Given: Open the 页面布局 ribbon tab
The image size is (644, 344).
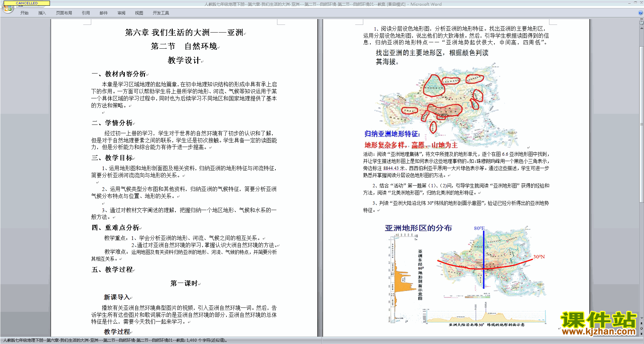Looking at the screenshot, I should 64,13.
